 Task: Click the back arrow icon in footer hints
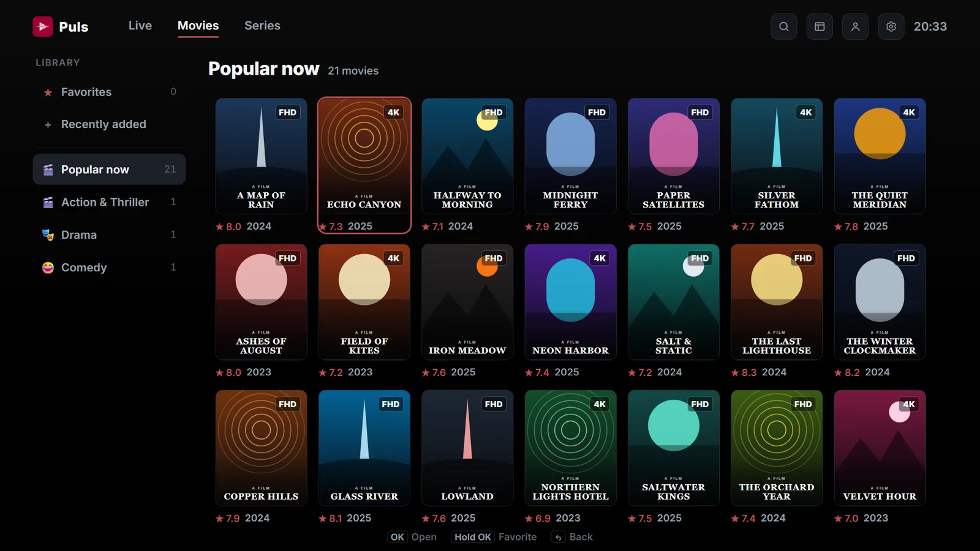point(558,538)
